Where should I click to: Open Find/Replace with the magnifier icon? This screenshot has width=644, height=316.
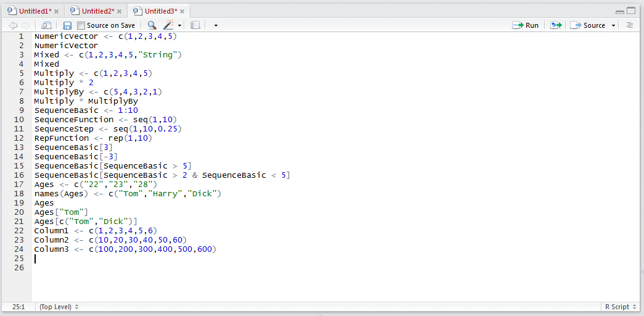[152, 25]
